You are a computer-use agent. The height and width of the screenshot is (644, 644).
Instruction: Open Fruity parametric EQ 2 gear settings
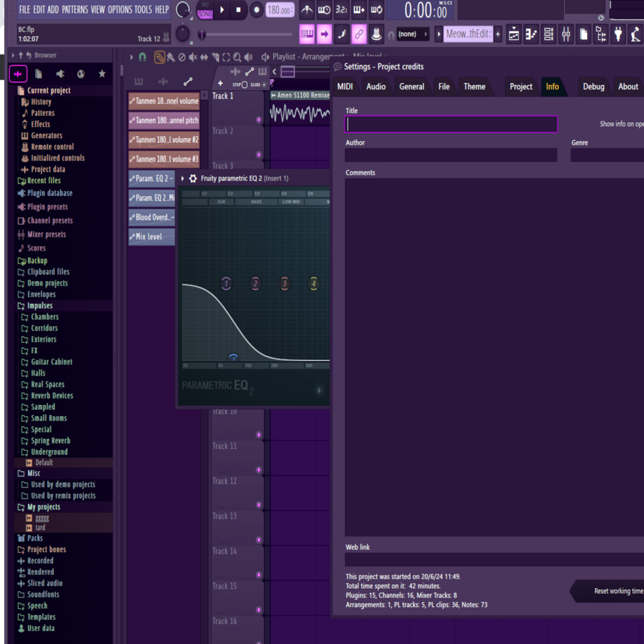[193, 178]
